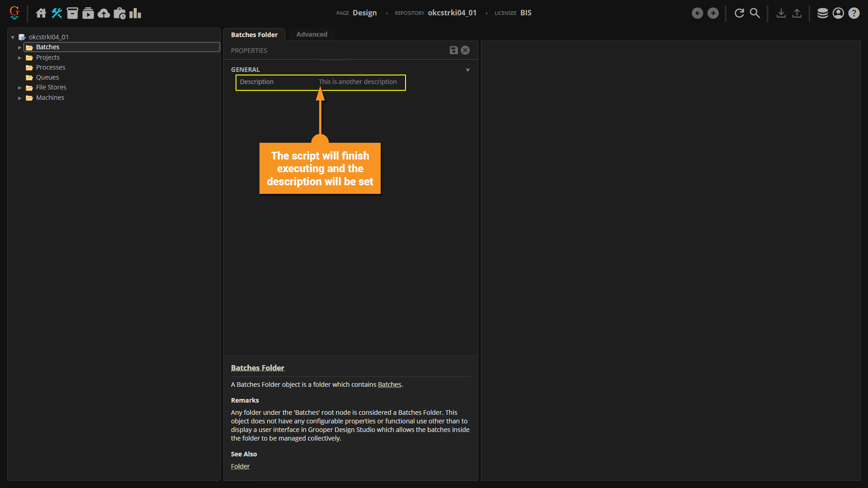Open the Jobs briefcase clock icon
Image resolution: width=868 pixels, height=488 pixels.
pyautogui.click(x=120, y=13)
